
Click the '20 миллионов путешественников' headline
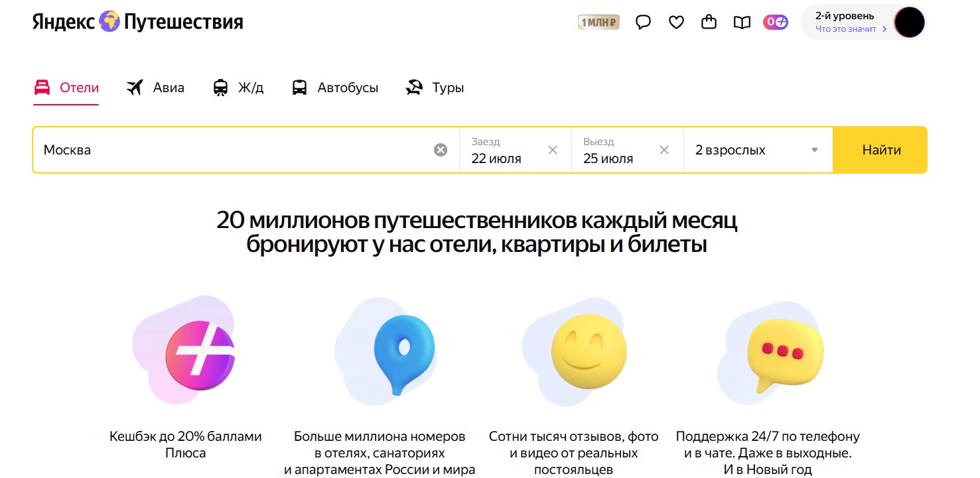click(x=477, y=232)
